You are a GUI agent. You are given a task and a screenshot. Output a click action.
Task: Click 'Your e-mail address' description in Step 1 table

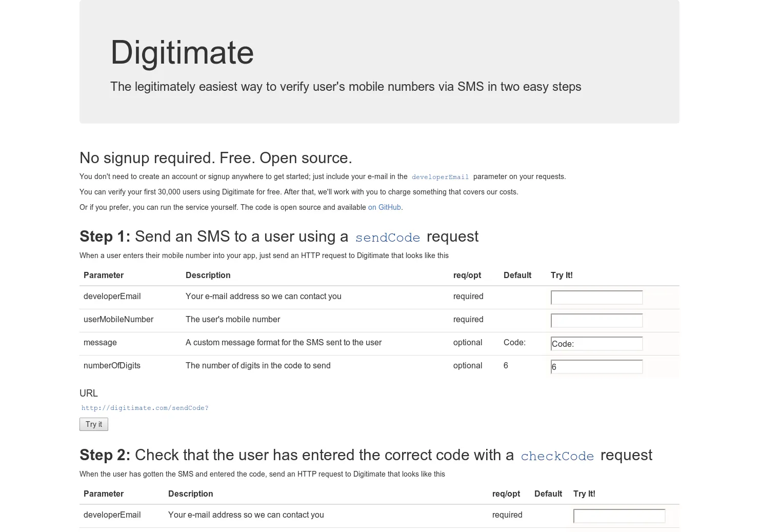(x=263, y=297)
